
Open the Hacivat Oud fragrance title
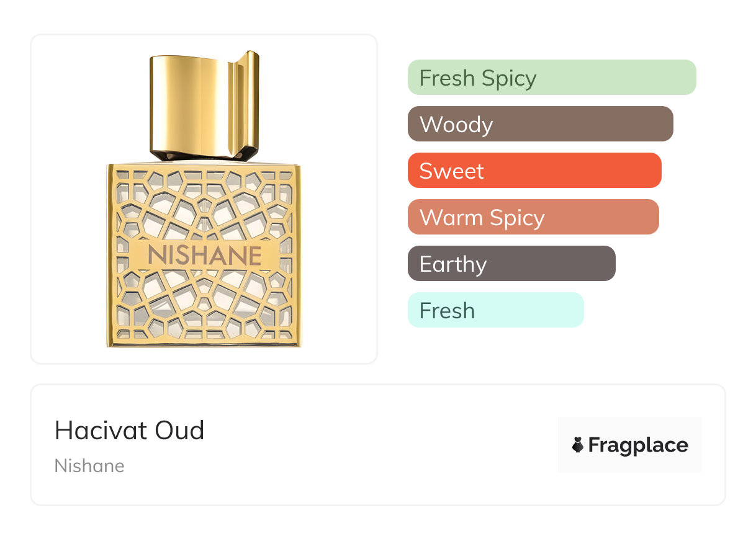pyautogui.click(x=129, y=431)
